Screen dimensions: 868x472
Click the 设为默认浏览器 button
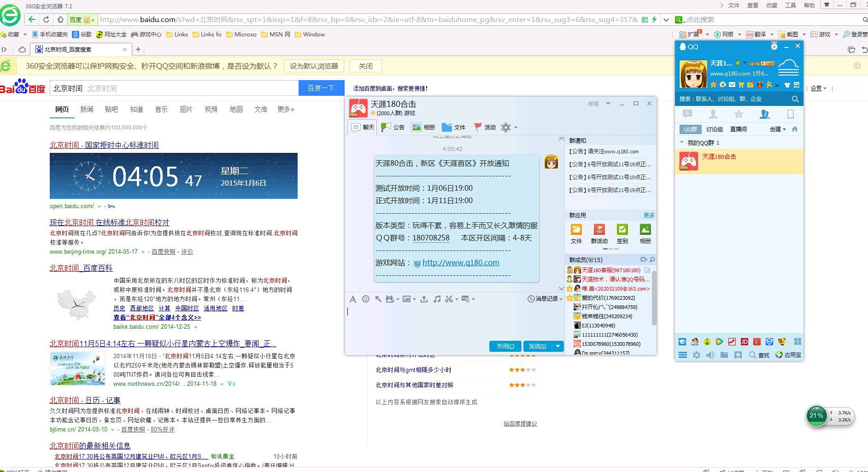[314, 66]
